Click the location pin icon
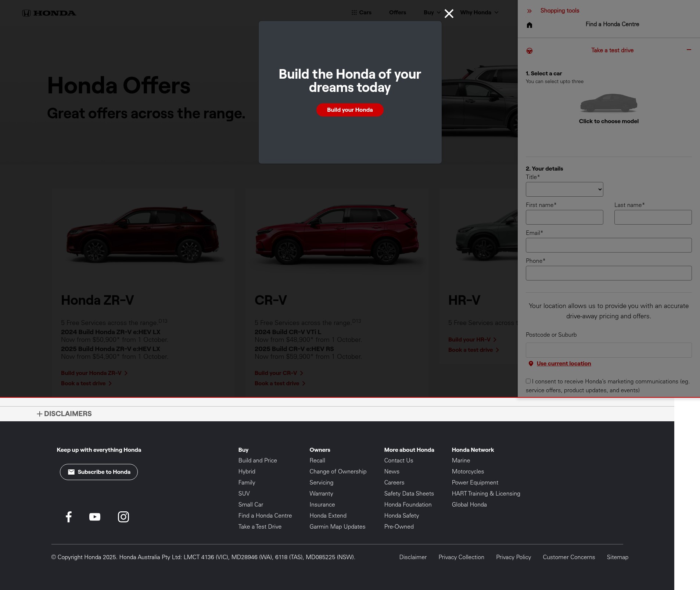Screen dimensions: 700x590 (531, 364)
